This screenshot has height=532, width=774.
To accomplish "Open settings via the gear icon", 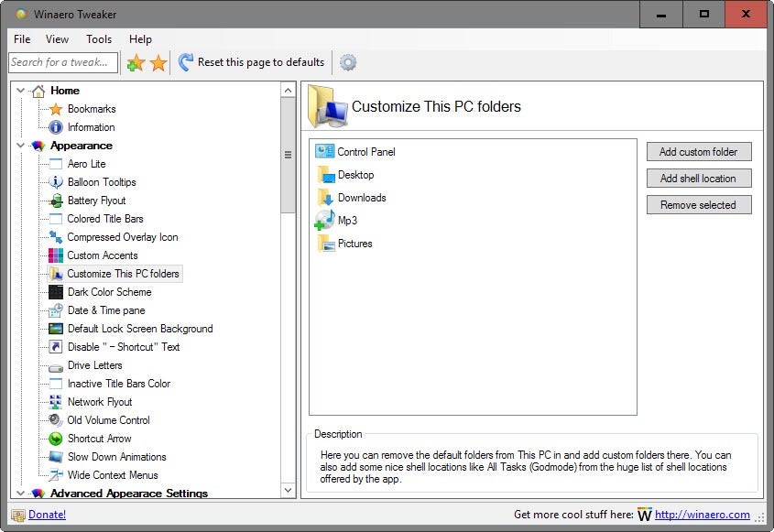I will [346, 62].
